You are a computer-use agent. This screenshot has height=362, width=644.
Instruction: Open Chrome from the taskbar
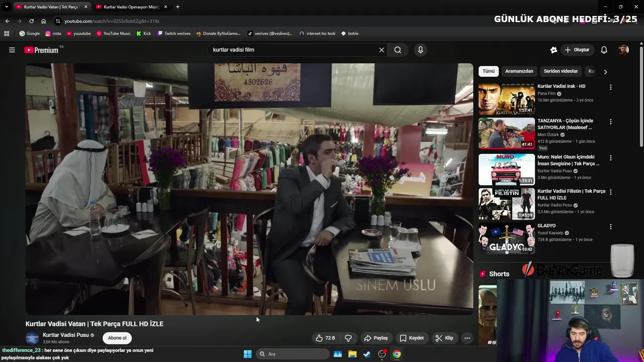point(396,354)
